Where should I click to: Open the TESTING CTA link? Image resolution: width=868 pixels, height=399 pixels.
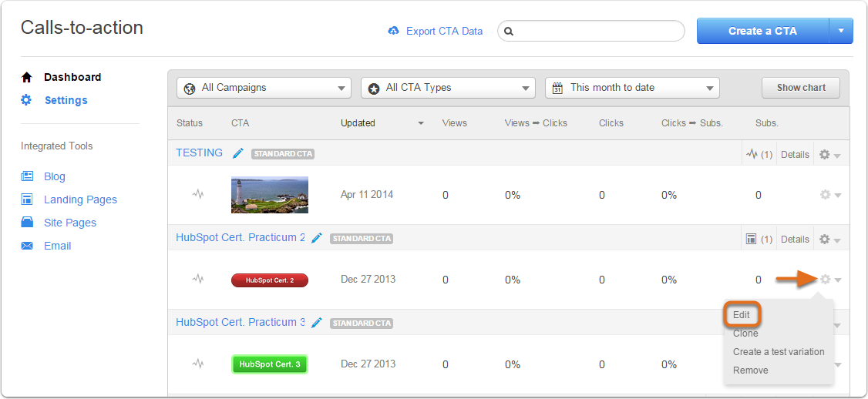coord(200,153)
